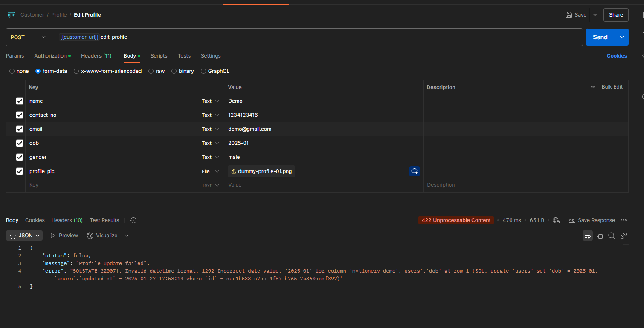
Task: Switch to the Tests tab
Action: pos(184,56)
